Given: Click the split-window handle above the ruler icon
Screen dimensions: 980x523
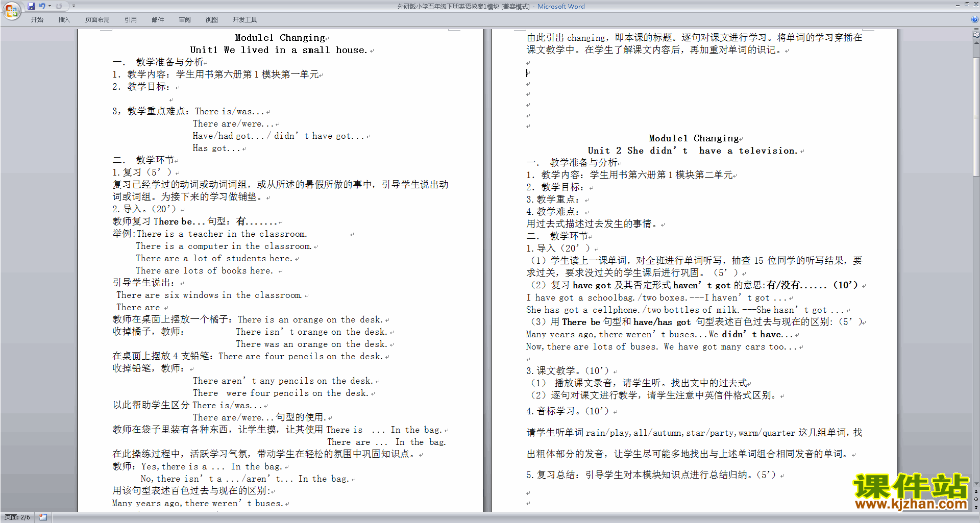Looking at the screenshot, I should [x=976, y=29].
